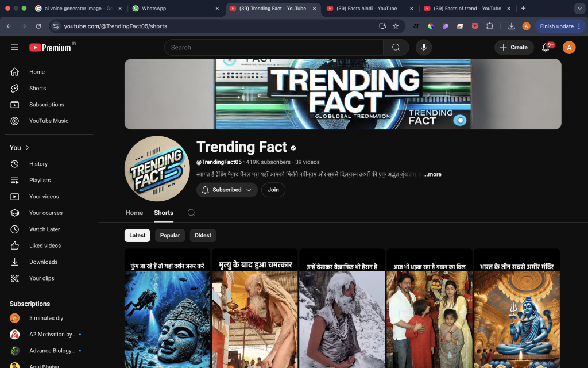
Task: Expand the You section chevron
Action: coord(28,148)
